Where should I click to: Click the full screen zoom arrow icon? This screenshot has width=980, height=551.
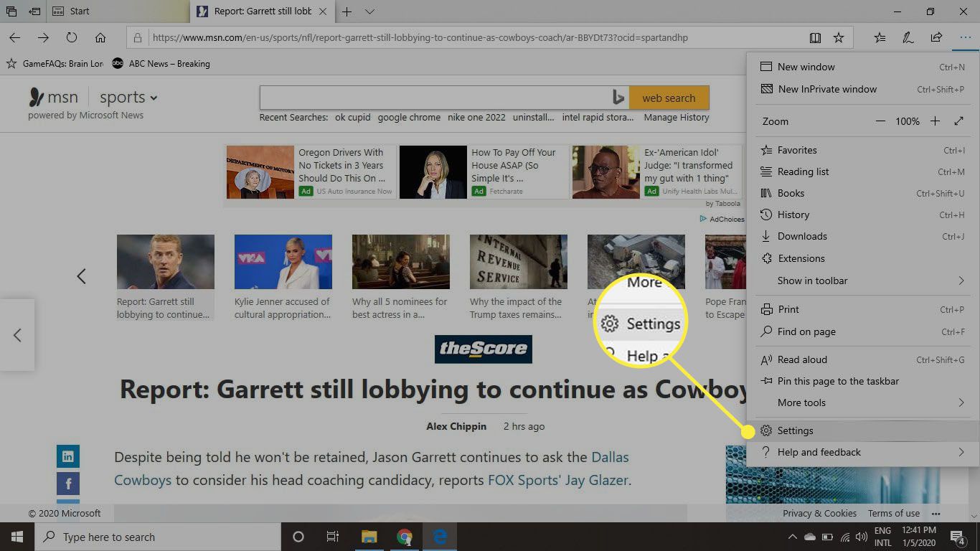[959, 121]
